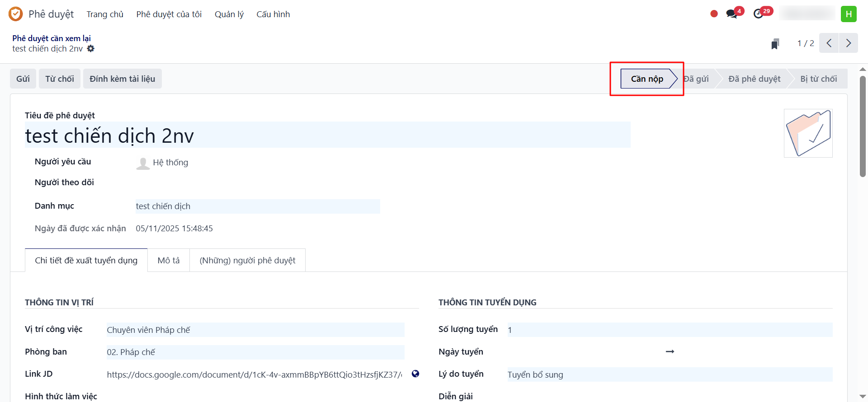Viewport: 868px width, 402px height.
Task: Open the Quản lý menu
Action: [229, 14]
